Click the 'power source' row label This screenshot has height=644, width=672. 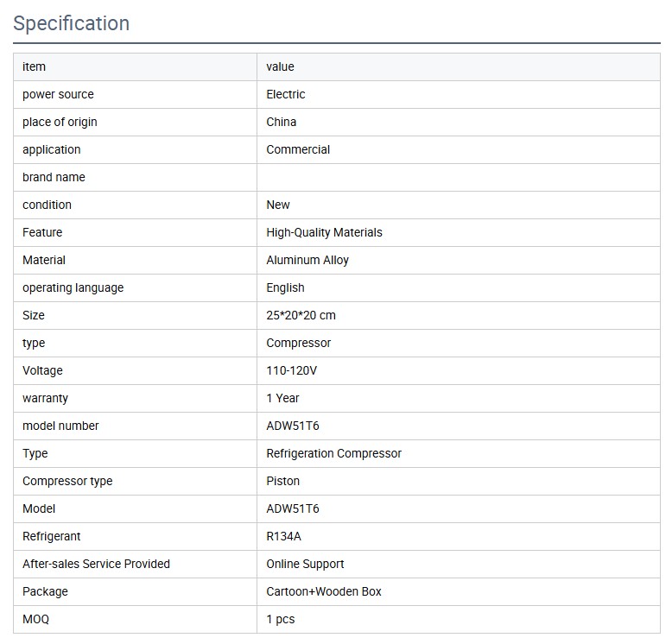point(58,94)
